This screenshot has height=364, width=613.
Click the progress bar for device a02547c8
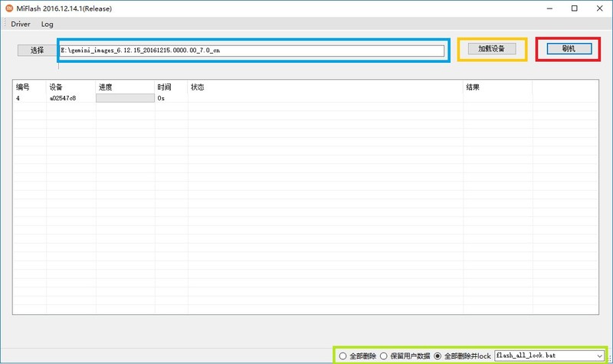click(125, 98)
